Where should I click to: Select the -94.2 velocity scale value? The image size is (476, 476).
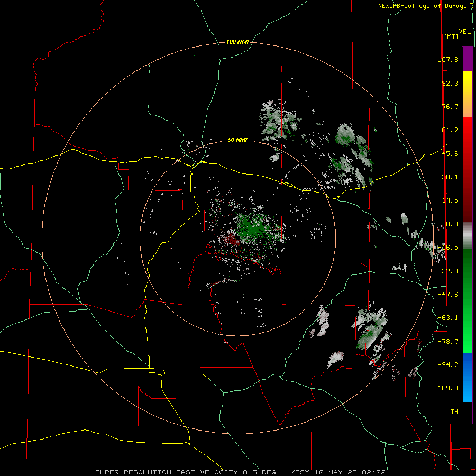(x=448, y=364)
